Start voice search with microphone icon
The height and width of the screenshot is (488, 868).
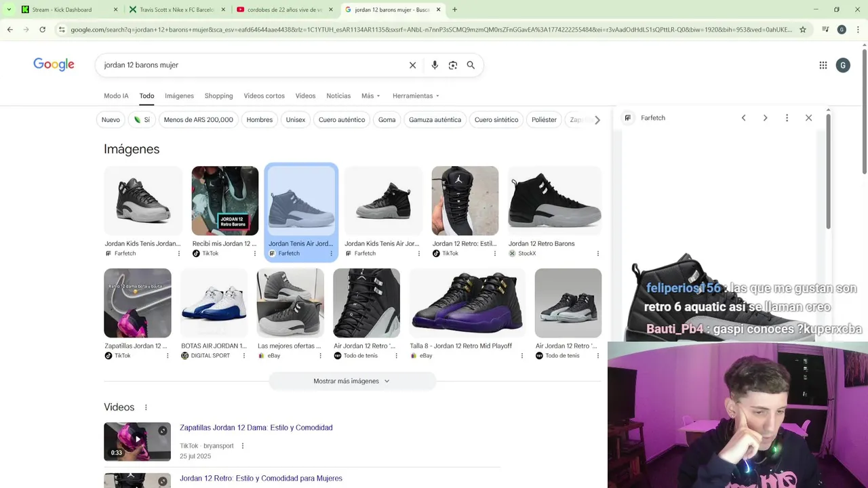tap(435, 65)
